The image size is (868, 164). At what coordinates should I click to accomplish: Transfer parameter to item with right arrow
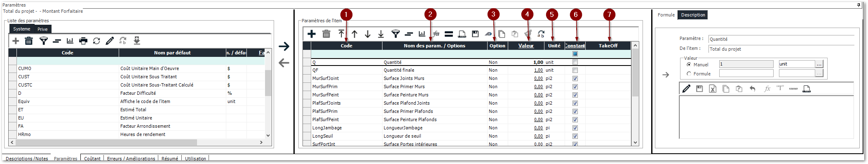coord(284,46)
